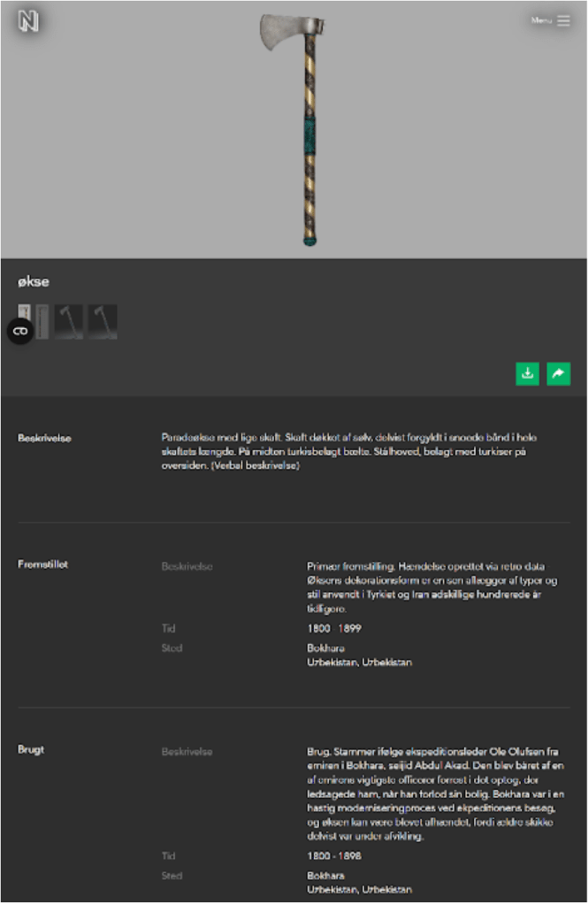Viewport: 588px width, 905px height.
Task: Open the large axe photo
Action: [295, 128]
